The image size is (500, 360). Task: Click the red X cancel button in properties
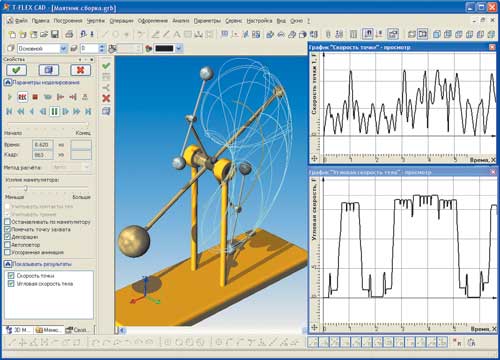[x=80, y=70]
